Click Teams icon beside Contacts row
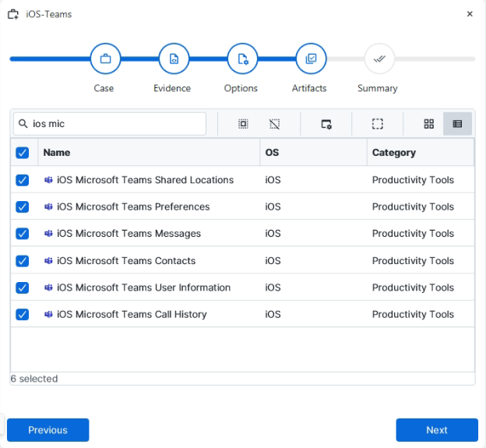The image size is (486, 448). [48, 261]
